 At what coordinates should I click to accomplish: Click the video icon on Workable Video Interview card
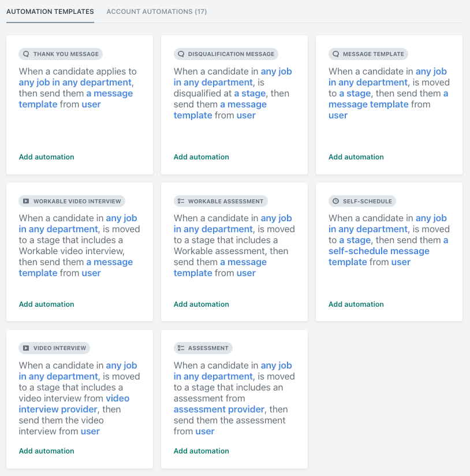coord(26,201)
